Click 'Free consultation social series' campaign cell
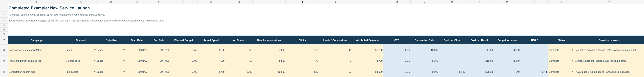This screenshot has height=77, width=644. [37, 61]
